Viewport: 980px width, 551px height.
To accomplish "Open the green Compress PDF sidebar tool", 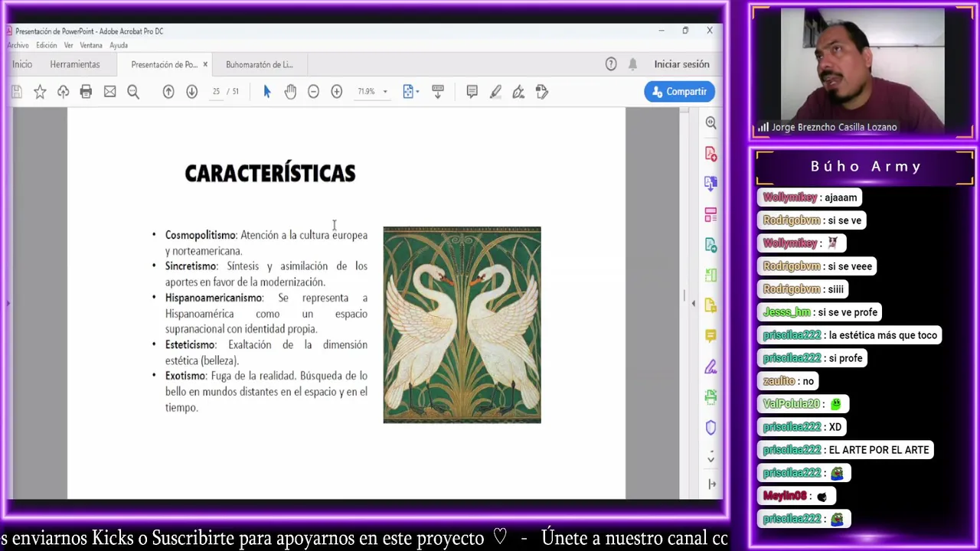I will coord(710,275).
